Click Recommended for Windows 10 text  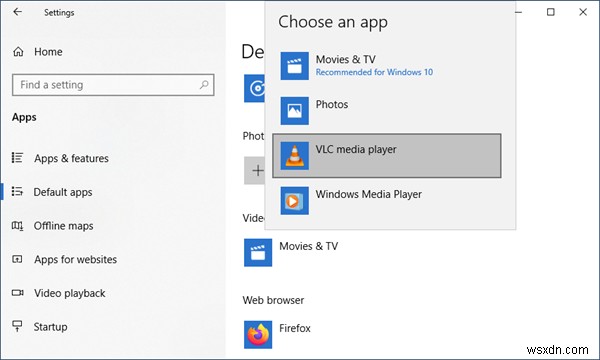pyautogui.click(x=374, y=72)
